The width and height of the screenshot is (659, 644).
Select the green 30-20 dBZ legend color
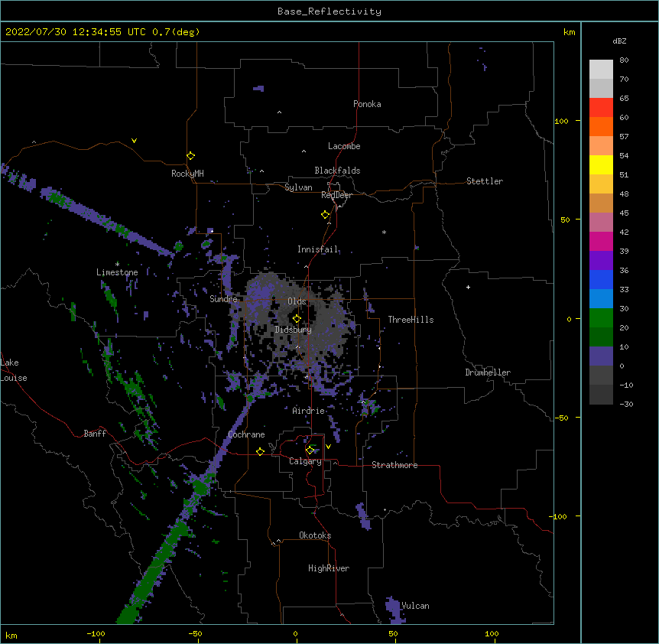click(x=601, y=318)
